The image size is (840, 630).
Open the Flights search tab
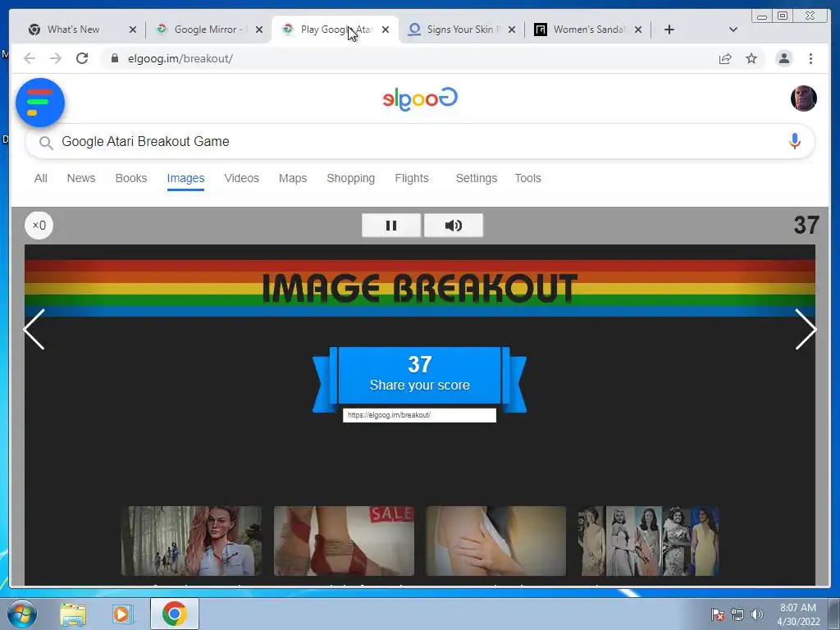pos(412,178)
